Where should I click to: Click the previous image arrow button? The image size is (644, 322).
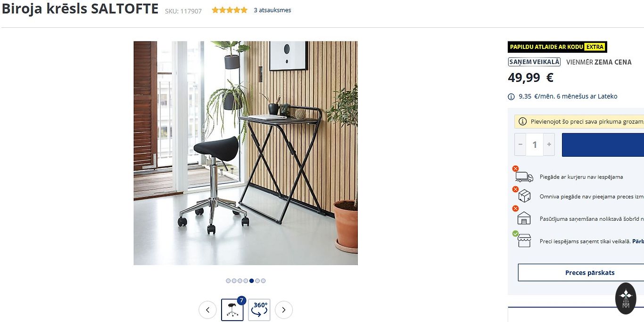[207, 310]
